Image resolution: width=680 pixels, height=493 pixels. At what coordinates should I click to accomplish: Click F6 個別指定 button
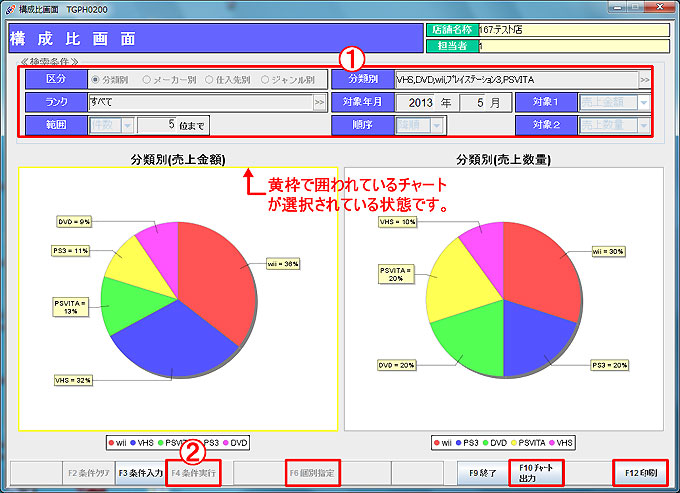coord(312,473)
